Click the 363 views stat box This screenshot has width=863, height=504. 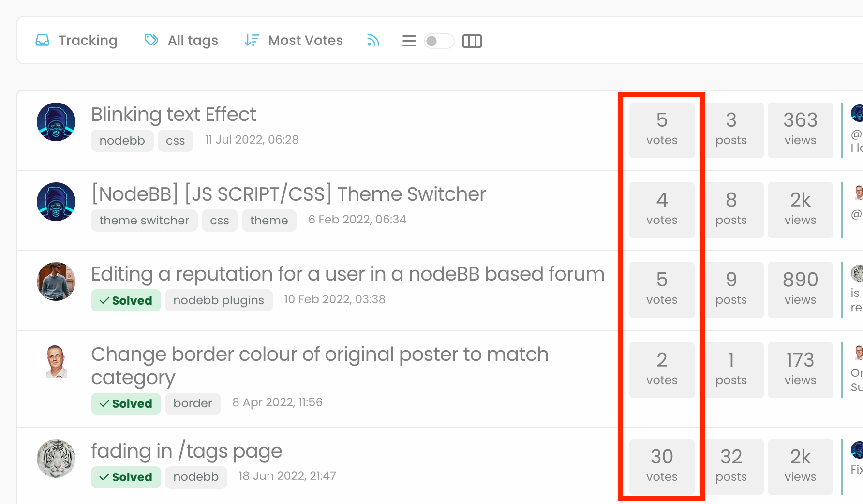coord(800,130)
